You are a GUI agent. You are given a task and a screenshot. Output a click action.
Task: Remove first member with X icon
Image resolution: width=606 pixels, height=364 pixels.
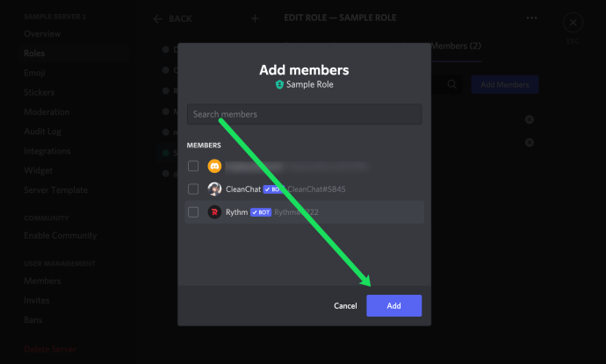coord(529,119)
